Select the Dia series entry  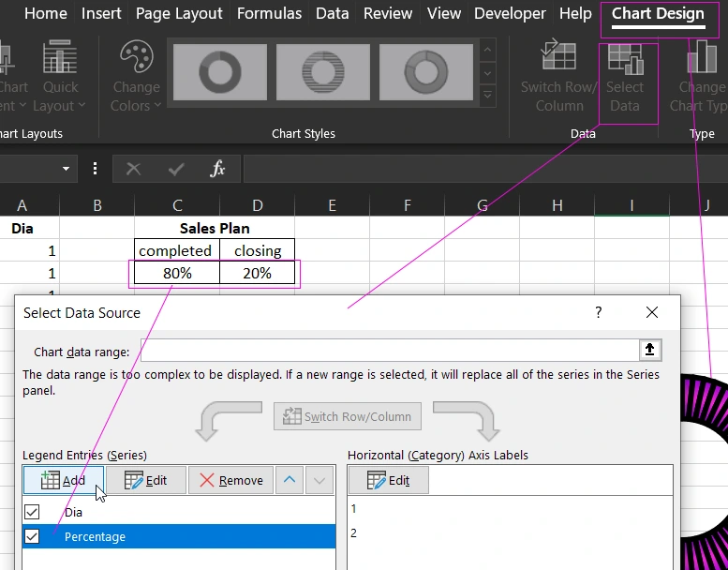179,512
